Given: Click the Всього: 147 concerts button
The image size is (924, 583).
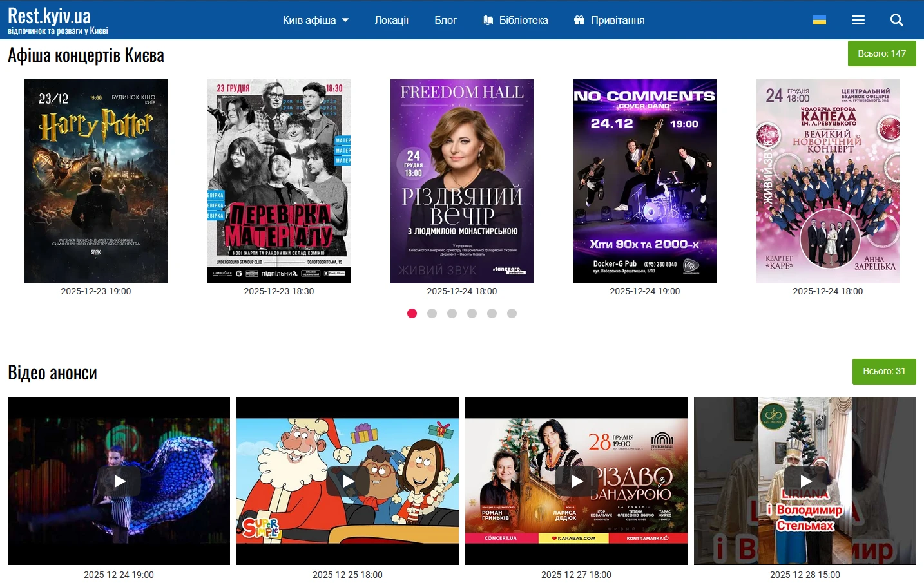Looking at the screenshot, I should pos(881,53).
